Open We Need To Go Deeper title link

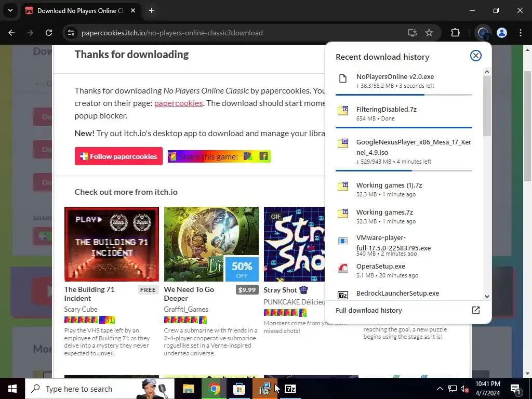point(189,294)
